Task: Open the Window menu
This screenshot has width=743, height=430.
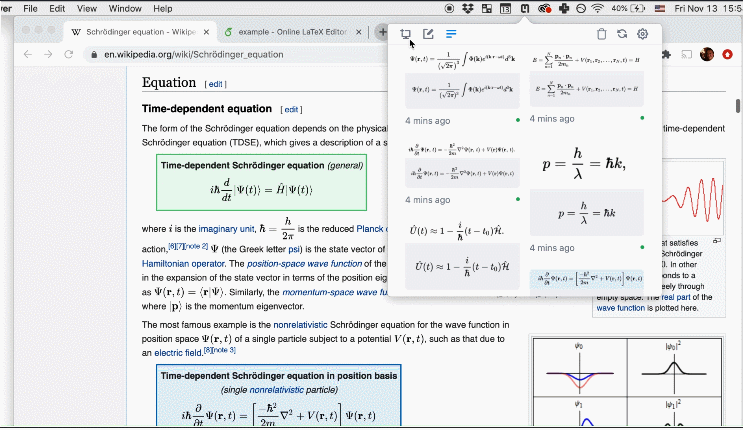Action: pyautogui.click(x=125, y=8)
